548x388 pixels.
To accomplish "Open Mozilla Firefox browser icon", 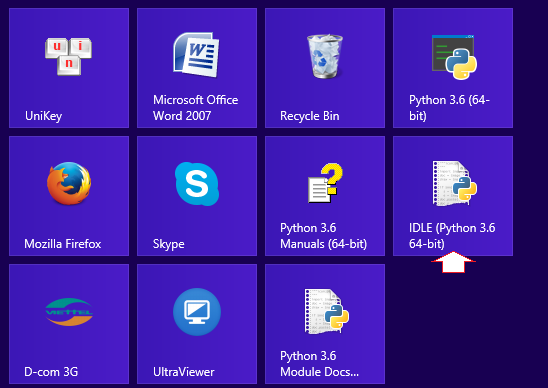I will pos(69,184).
